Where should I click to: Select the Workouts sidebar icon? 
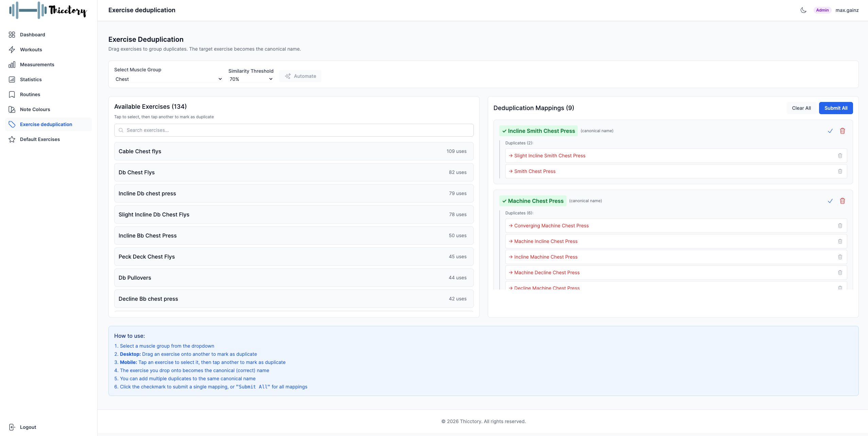coord(12,49)
